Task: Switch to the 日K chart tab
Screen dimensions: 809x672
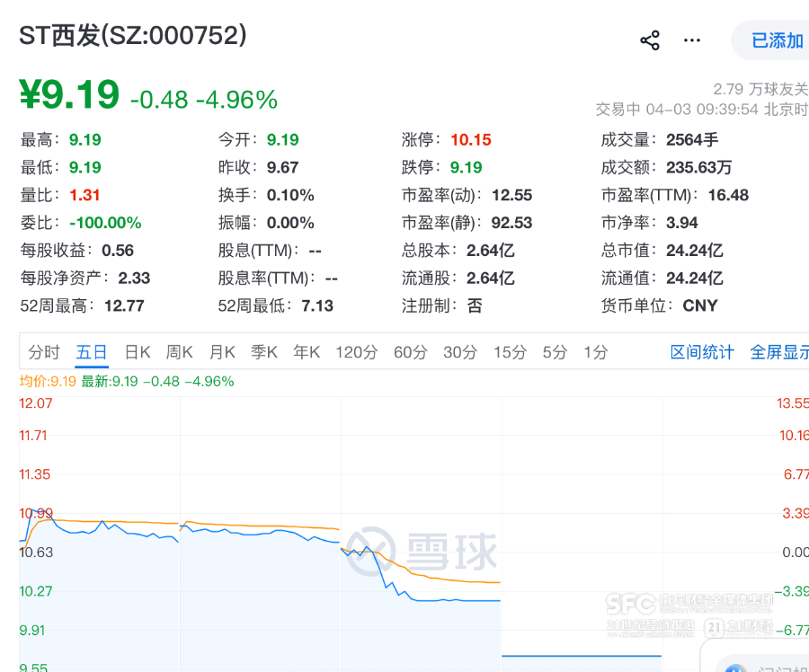Action: (138, 352)
